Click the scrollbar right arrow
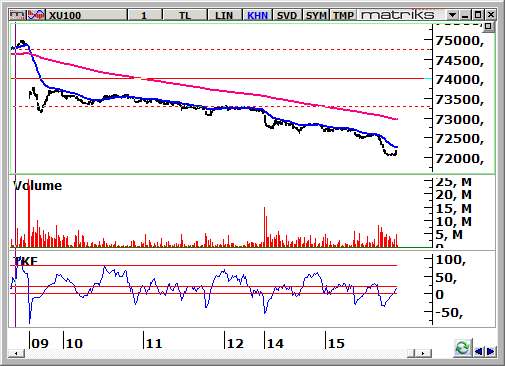505x366 pixels. (423, 353)
